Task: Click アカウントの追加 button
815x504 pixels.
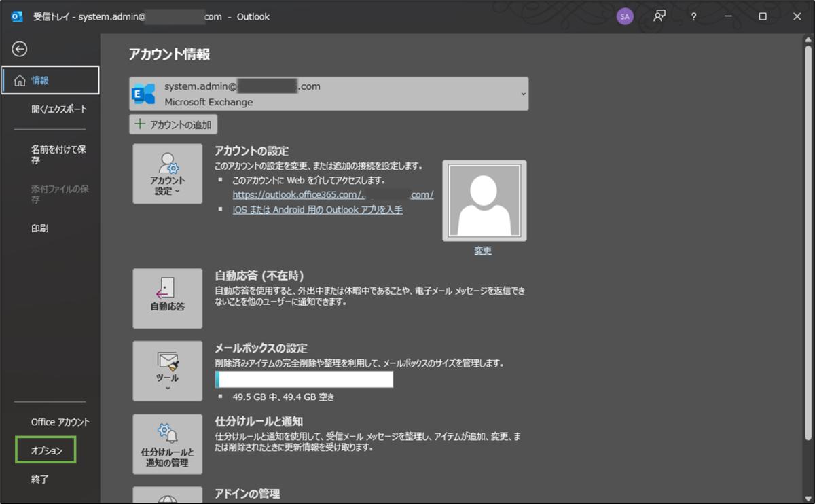Action: click(x=173, y=124)
